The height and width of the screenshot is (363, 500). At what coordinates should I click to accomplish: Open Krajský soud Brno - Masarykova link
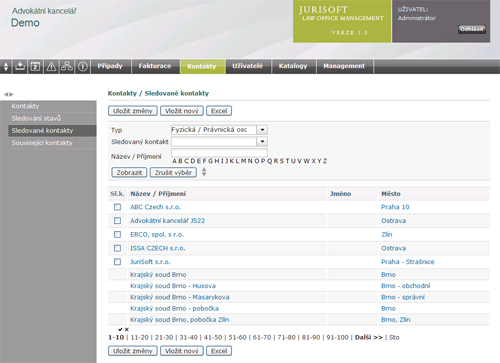click(180, 297)
